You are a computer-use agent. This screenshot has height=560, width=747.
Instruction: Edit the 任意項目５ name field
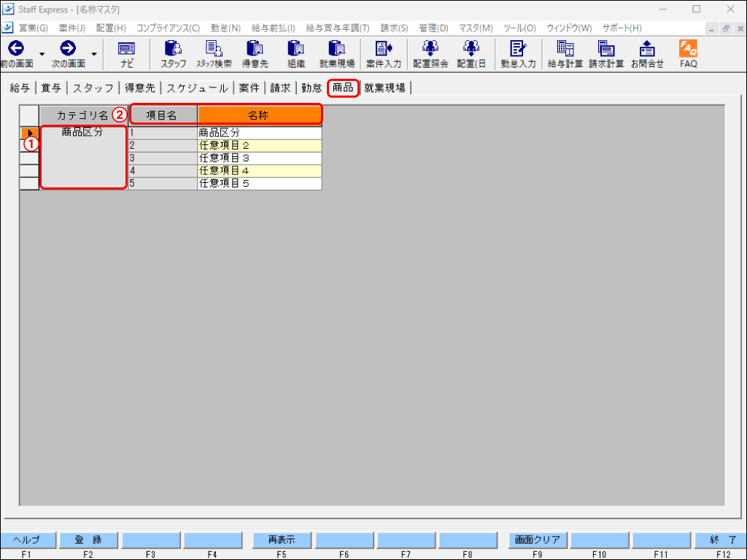(260, 183)
